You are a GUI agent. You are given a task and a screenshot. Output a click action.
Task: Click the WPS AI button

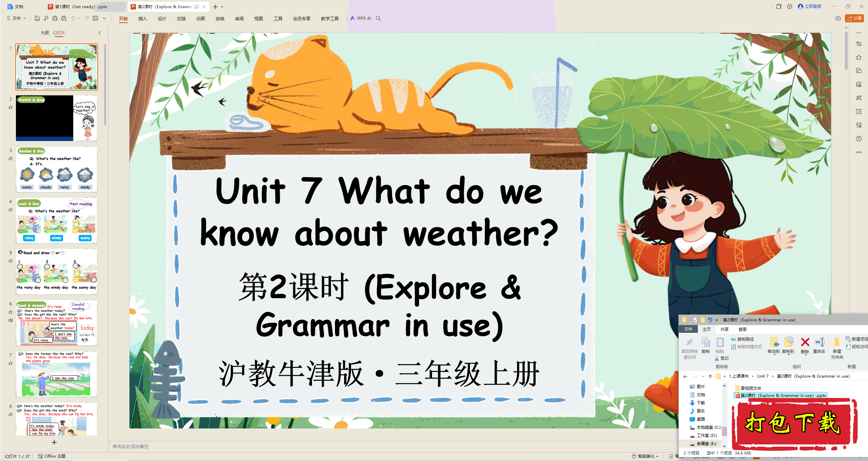click(361, 18)
